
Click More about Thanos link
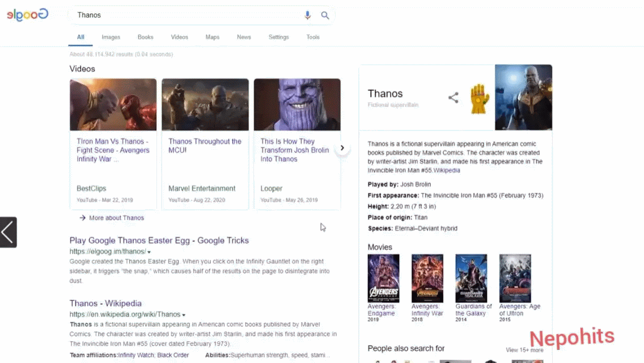[x=116, y=218]
